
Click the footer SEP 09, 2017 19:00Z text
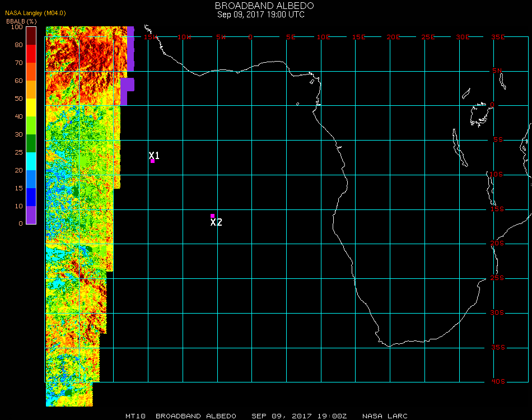299,416
